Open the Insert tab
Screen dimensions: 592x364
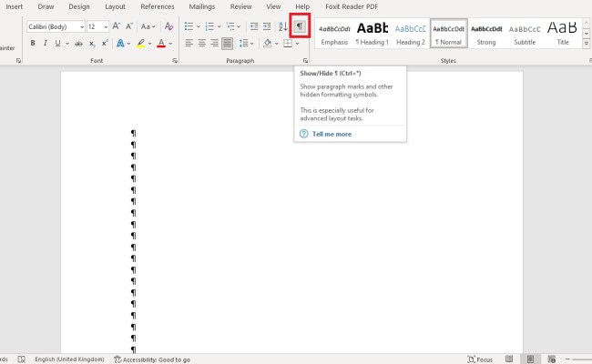(15, 6)
